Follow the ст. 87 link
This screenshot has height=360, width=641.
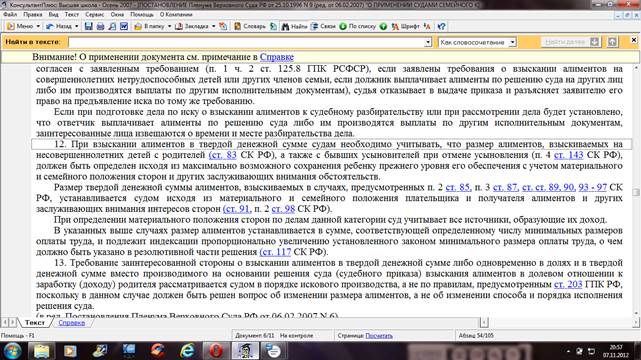click(x=505, y=187)
